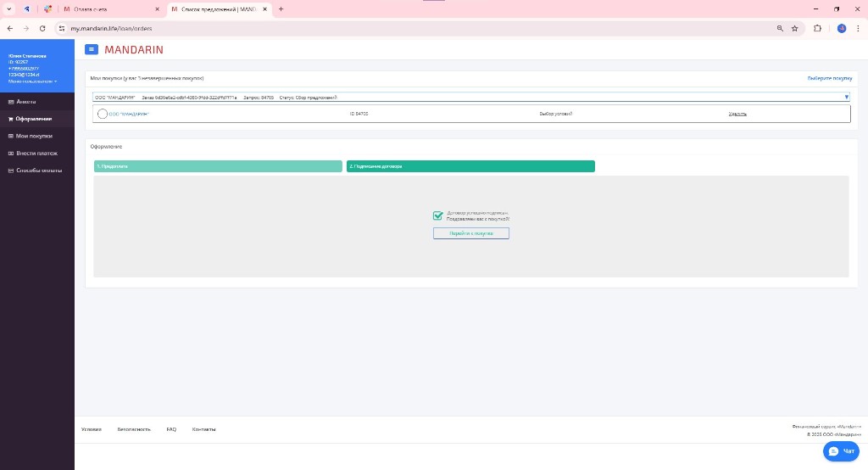Select the 1. Предоплата progress step
868x470 pixels.
(x=218, y=166)
